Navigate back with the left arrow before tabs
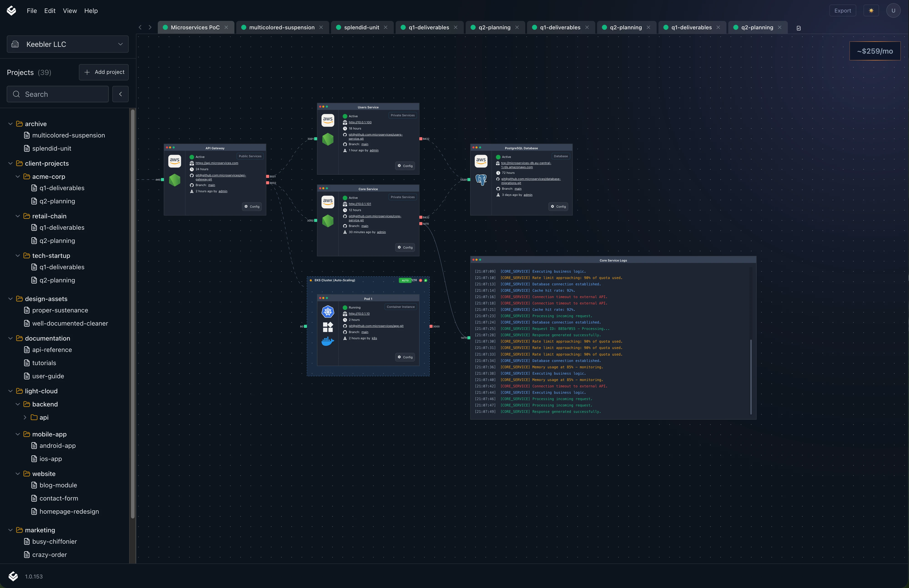The image size is (909, 588). pos(140,27)
